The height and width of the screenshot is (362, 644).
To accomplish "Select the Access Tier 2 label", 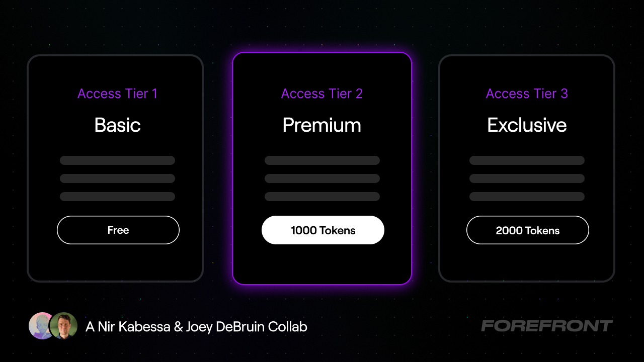I will point(322,94).
